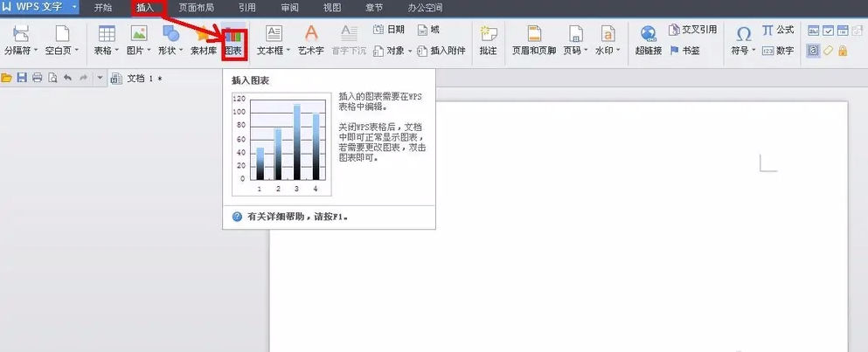Click the bar chart thumbnail in the 插入图表 tooltip

click(281, 144)
